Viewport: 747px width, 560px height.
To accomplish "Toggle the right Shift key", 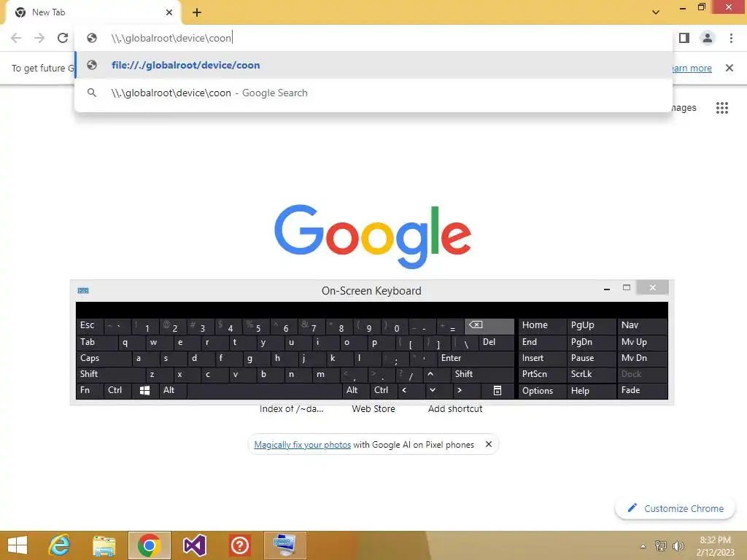I will point(482,374).
